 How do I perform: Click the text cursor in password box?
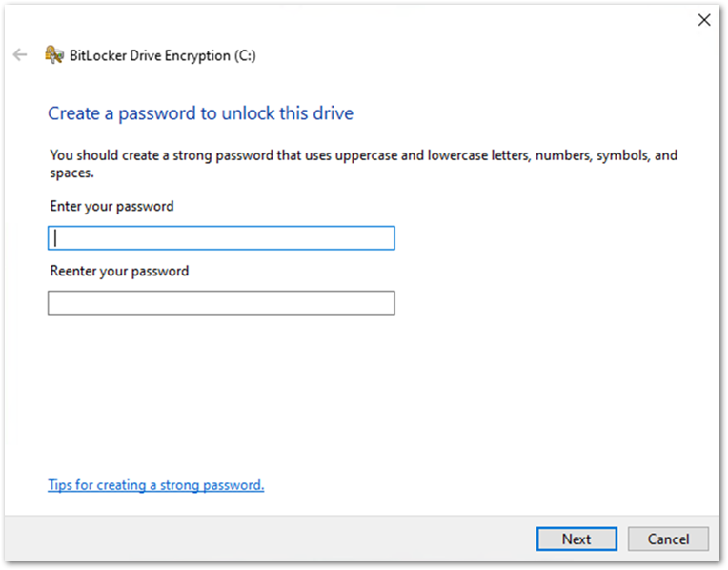coord(56,238)
